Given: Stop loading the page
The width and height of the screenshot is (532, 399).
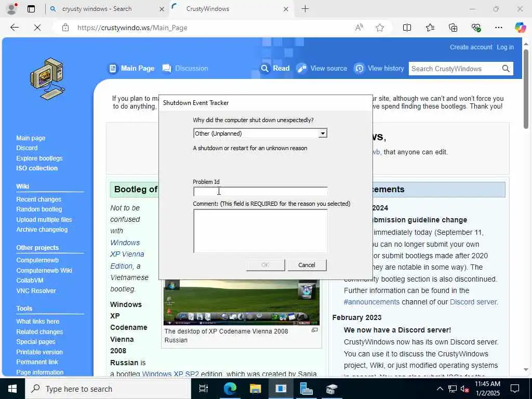Looking at the screenshot, I should click(37, 28).
